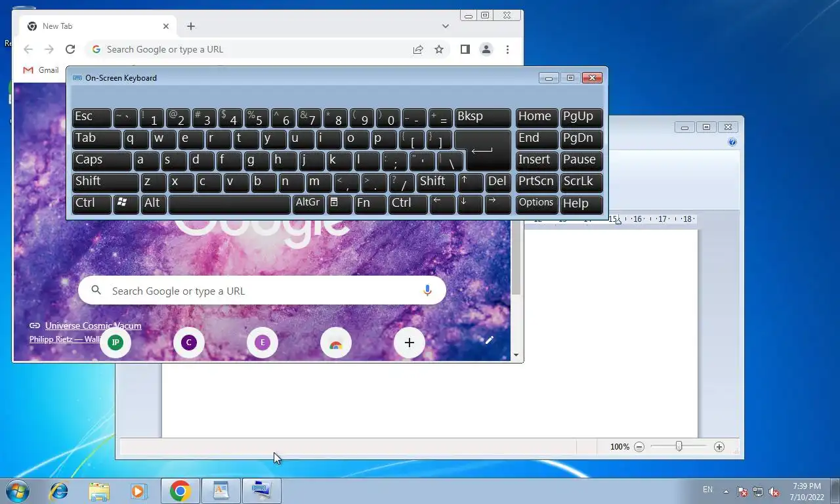The image size is (840, 504).
Task: Open the keyboard Options key
Action: point(537,204)
